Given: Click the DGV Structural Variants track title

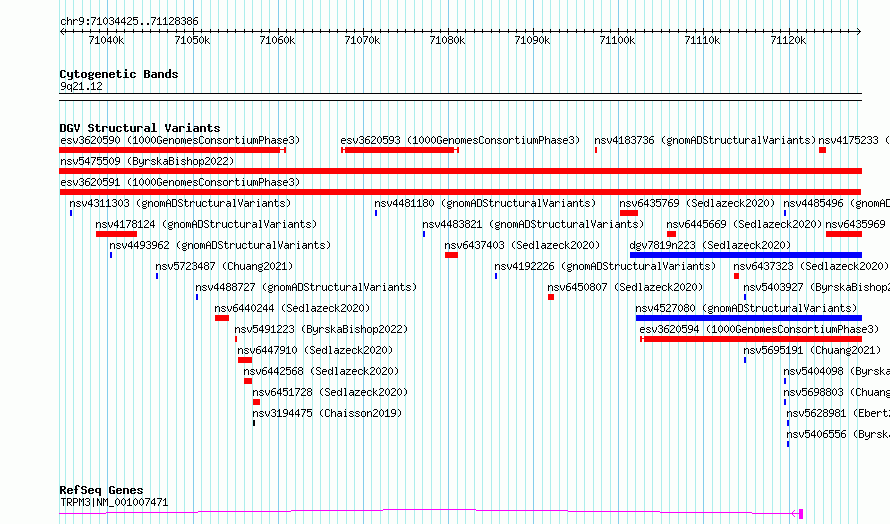Looking at the screenshot, I should point(140,128).
